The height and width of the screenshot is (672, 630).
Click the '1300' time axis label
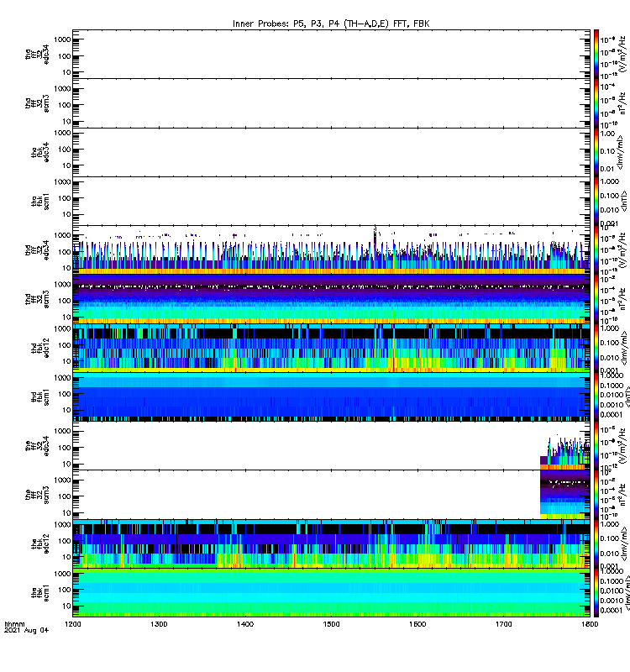tap(159, 624)
